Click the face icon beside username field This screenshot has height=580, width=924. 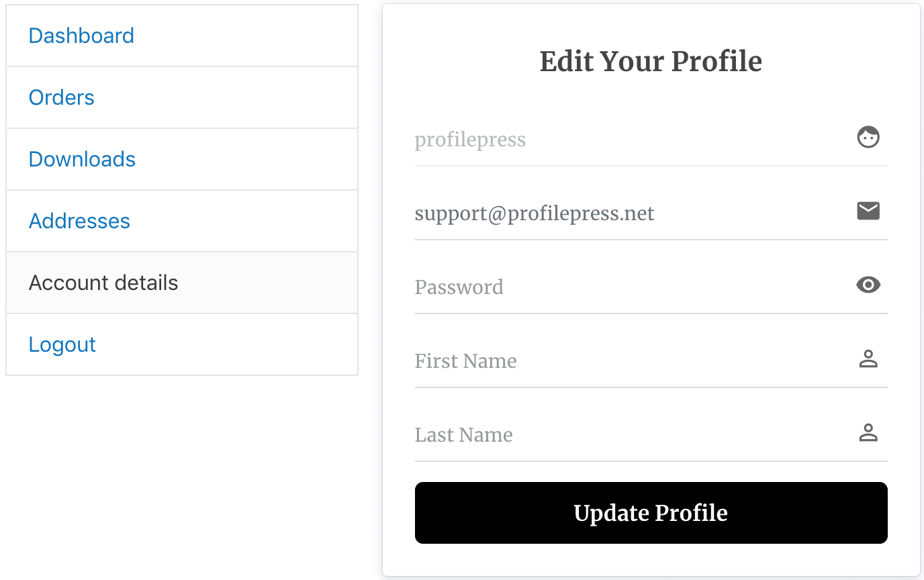[x=868, y=137]
